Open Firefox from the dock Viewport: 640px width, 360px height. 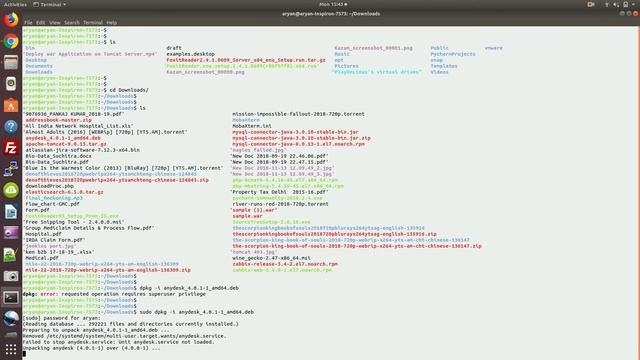pos(11,20)
